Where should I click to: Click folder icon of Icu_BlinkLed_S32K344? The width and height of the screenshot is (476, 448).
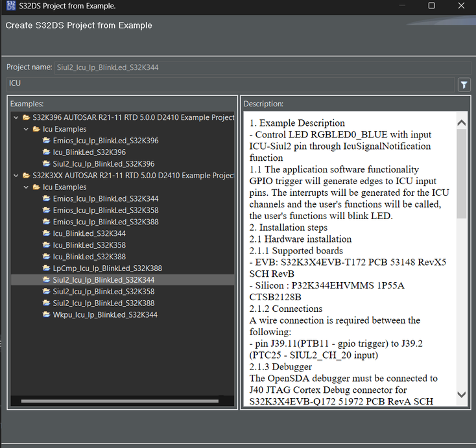47,233
